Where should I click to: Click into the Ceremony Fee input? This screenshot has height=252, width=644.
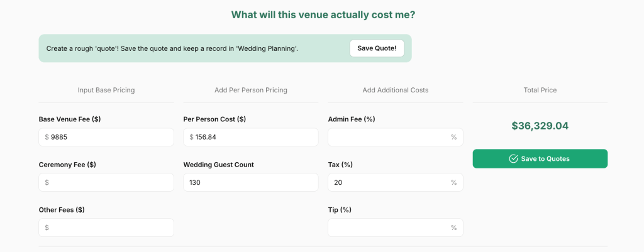tap(110, 182)
